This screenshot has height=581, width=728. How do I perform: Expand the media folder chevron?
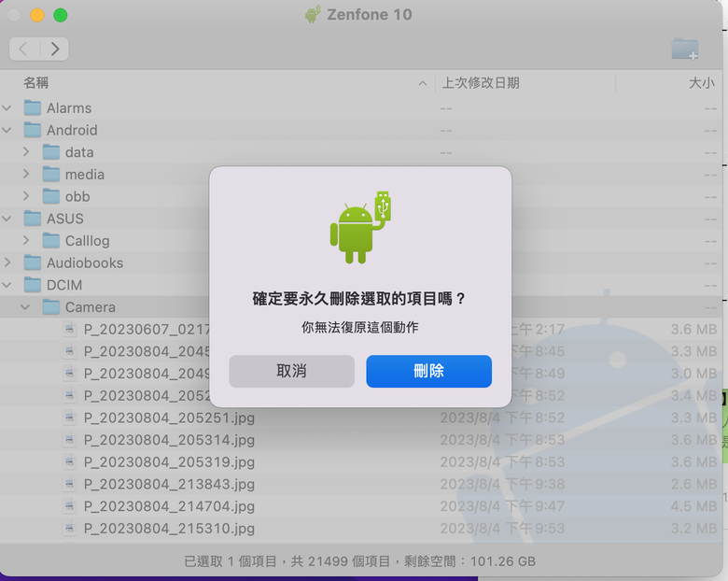(26, 175)
